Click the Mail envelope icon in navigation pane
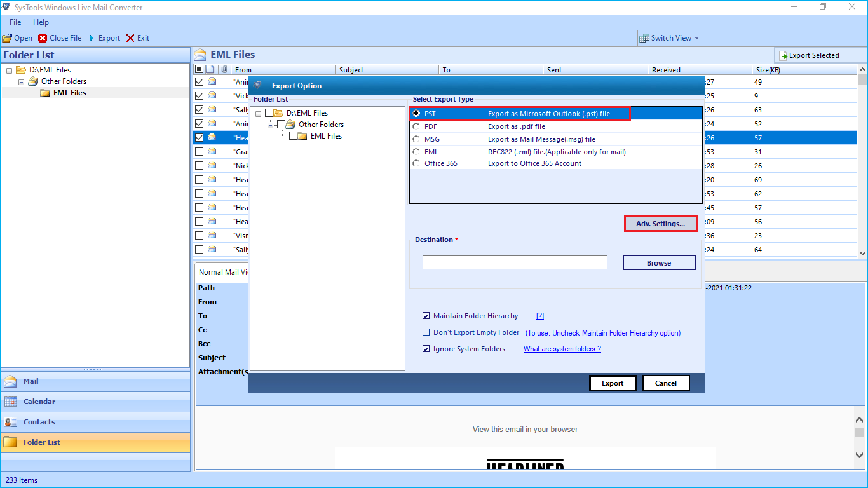868x488 pixels. click(10, 381)
